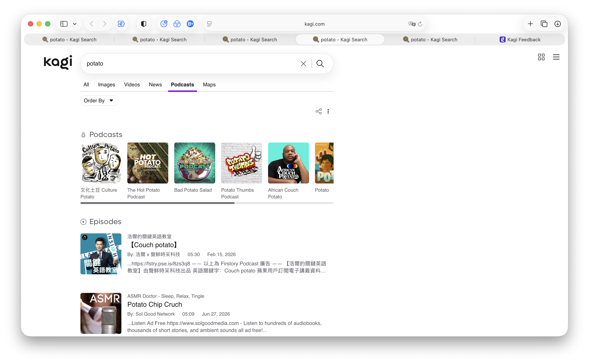The height and width of the screenshot is (364, 589).
Task: Switch to Images results
Action: point(106,84)
